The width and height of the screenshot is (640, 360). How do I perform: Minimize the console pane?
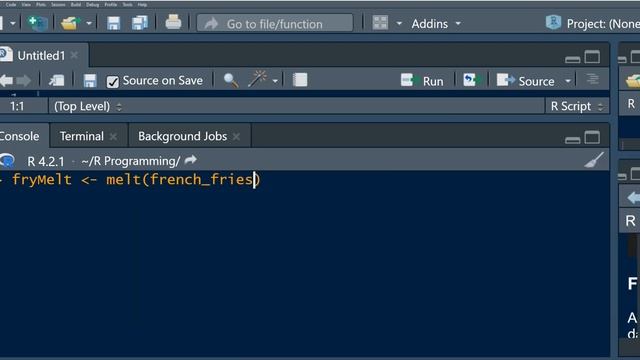point(572,140)
